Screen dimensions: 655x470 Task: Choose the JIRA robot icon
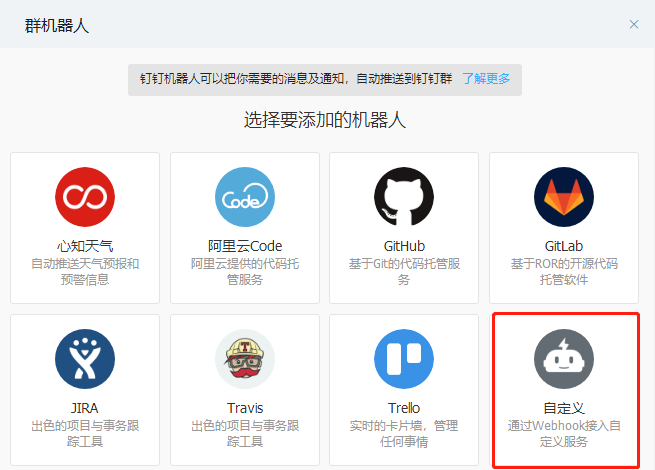pos(85,359)
